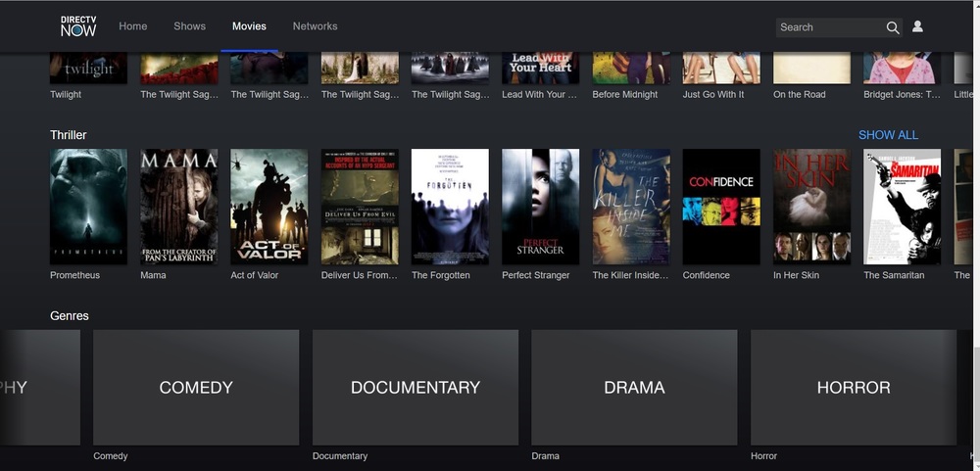The width and height of the screenshot is (980, 471).
Task: Select the Movies tab
Action: [x=249, y=26]
